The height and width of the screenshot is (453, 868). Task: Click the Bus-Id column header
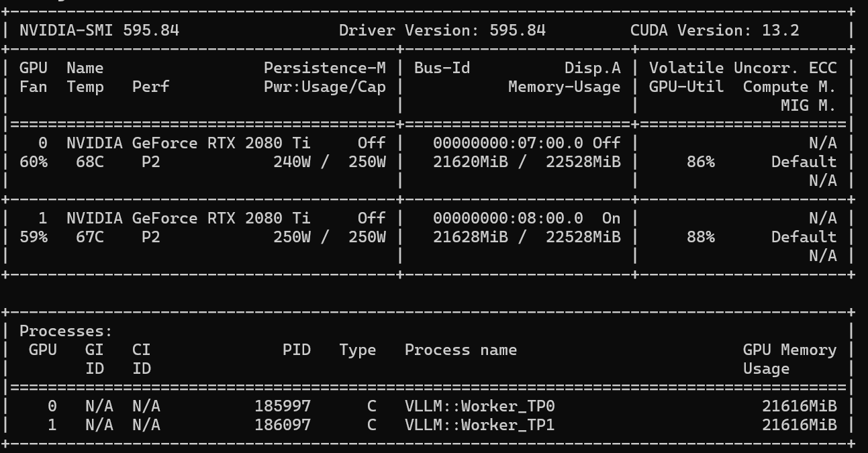tap(442, 68)
